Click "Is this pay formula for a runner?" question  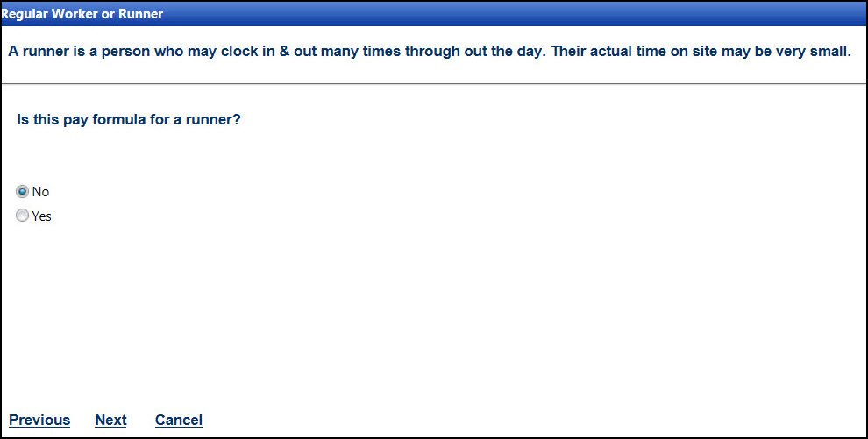coord(129,120)
